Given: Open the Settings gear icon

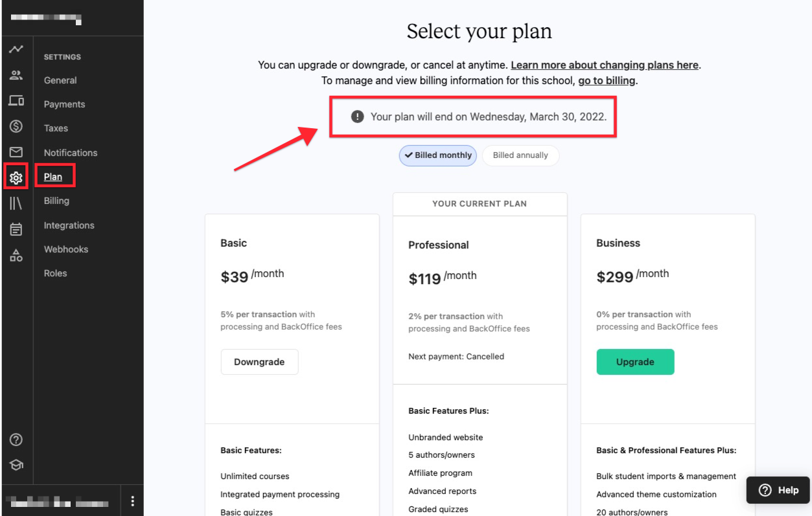Looking at the screenshot, I should [x=16, y=177].
